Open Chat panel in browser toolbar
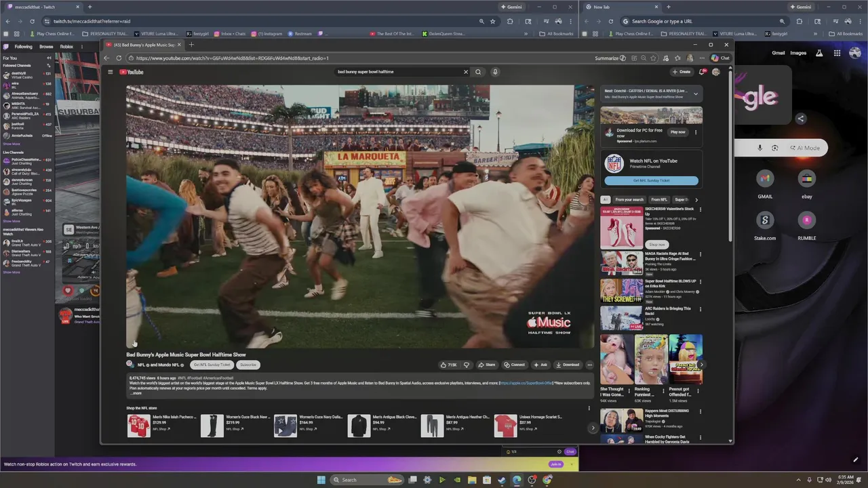868x488 pixels. pos(720,58)
